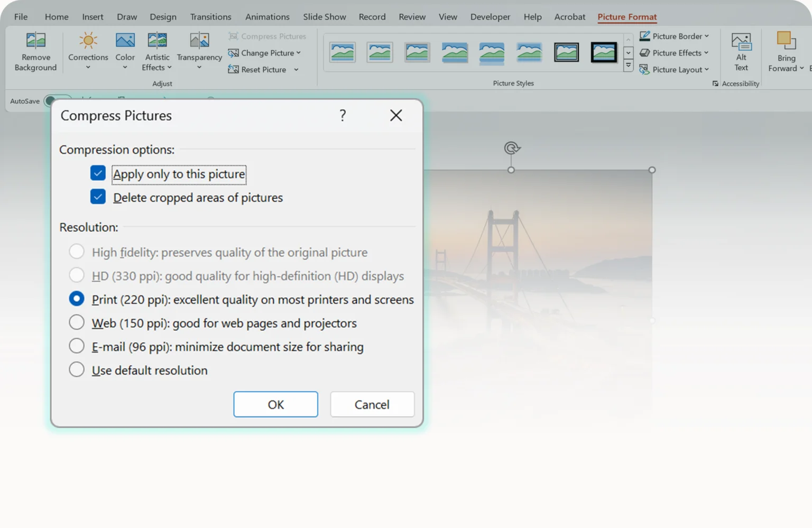Select Web (150 ppi) resolution option
Viewport: 812px width, 528px height.
(77, 322)
